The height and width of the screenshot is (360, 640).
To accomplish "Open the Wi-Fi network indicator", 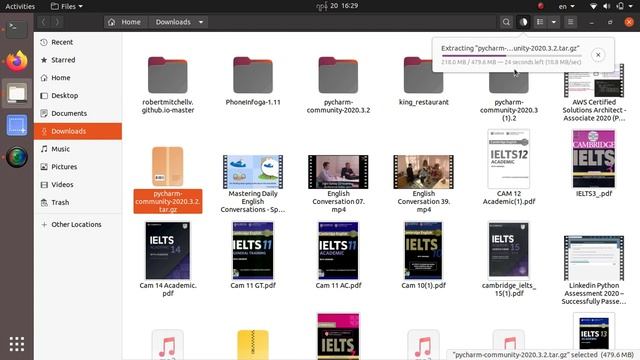I will (x=593, y=6).
